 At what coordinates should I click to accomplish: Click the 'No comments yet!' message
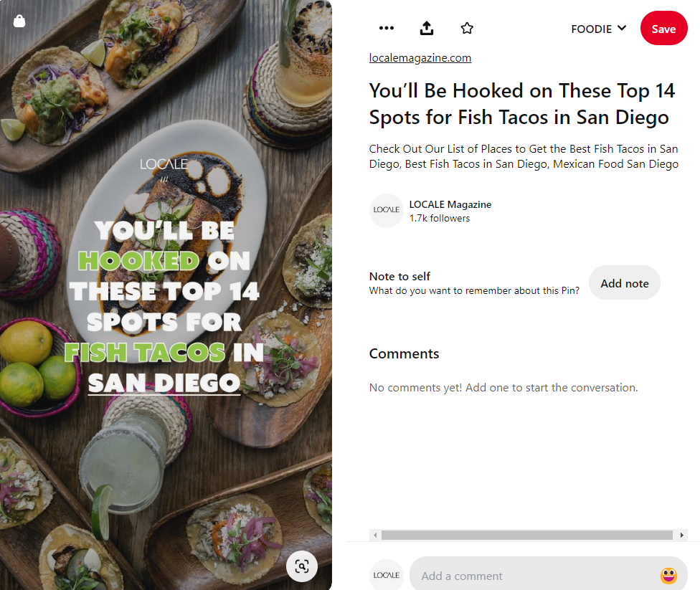(x=503, y=387)
